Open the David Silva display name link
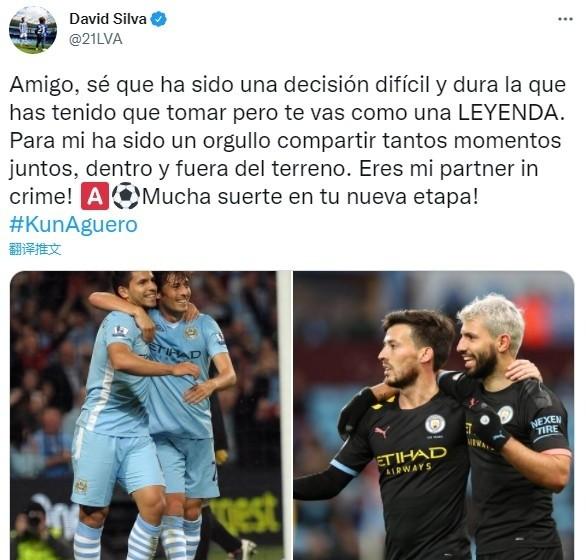 coord(108,19)
